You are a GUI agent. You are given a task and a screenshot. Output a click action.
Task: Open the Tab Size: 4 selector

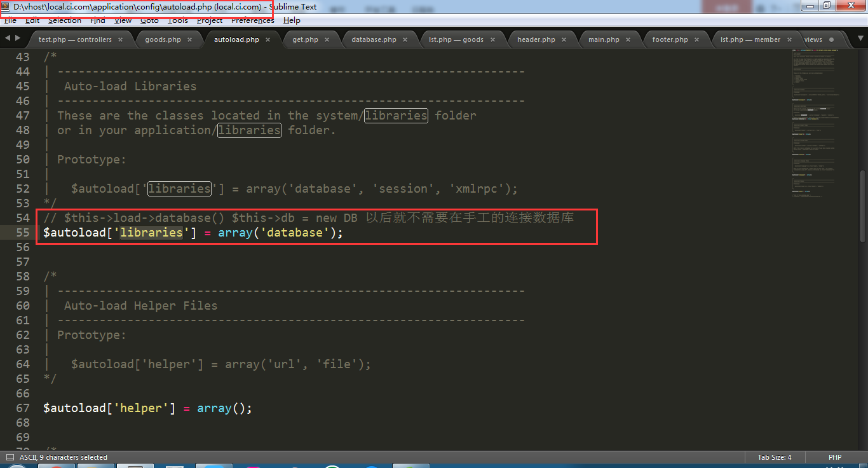point(775,457)
